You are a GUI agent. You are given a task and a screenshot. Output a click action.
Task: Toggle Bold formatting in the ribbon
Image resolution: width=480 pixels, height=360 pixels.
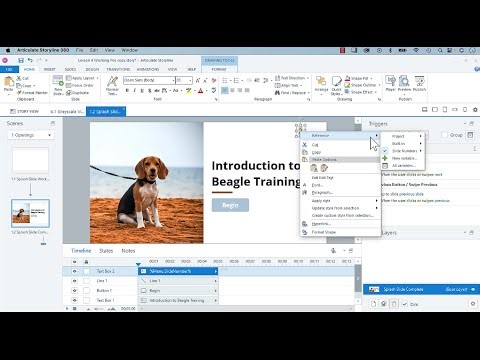click(127, 91)
